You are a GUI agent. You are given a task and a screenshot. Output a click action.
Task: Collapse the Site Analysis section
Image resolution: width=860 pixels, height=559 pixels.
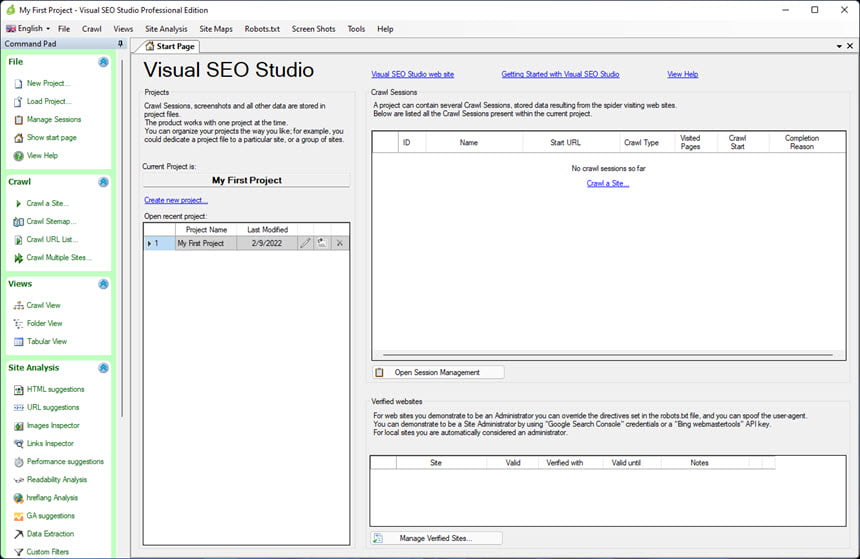[x=103, y=368]
